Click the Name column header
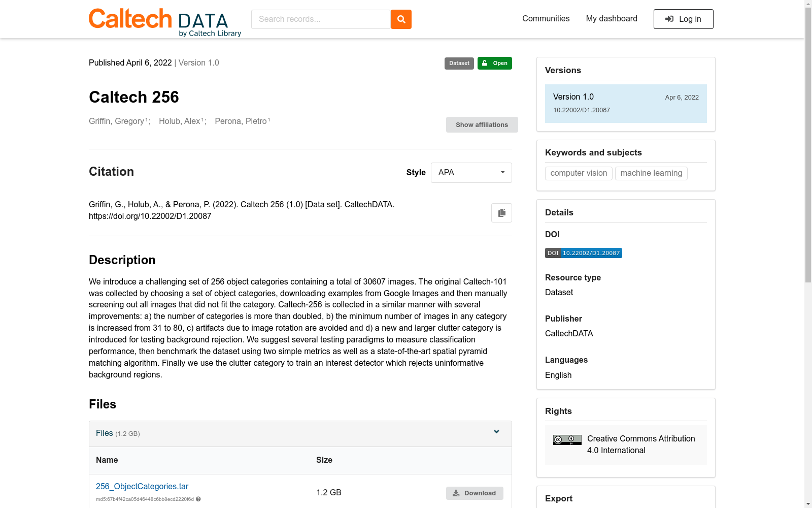Image resolution: width=812 pixels, height=508 pixels. 107,460
